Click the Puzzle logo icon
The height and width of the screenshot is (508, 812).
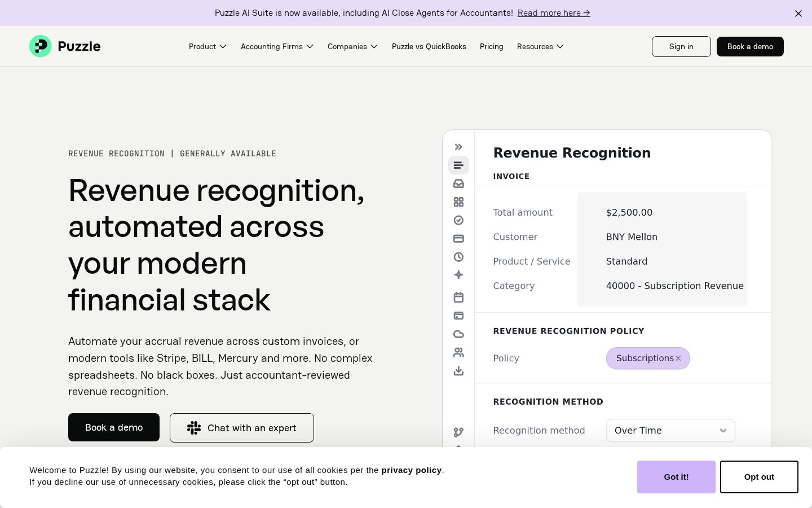41,46
